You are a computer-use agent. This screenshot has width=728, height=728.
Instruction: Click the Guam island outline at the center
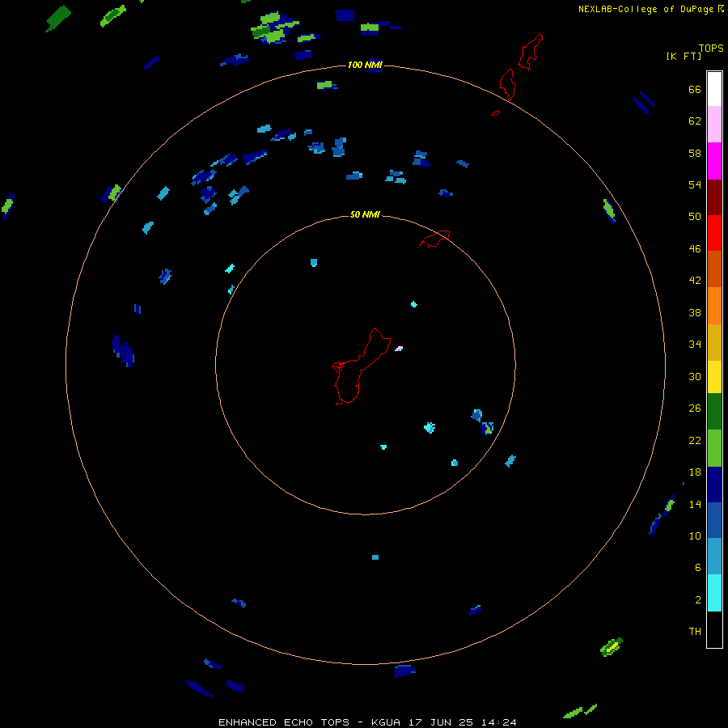coord(360,366)
